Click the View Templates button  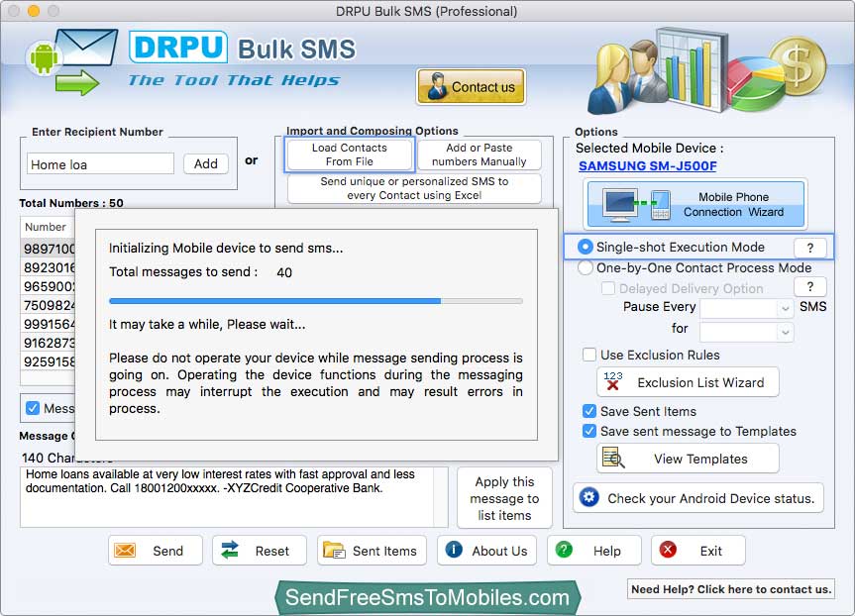click(x=689, y=459)
